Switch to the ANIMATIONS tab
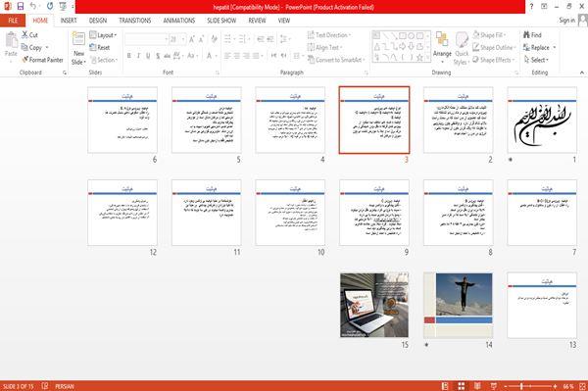Image resolution: width=588 pixels, height=391 pixels. point(179,21)
